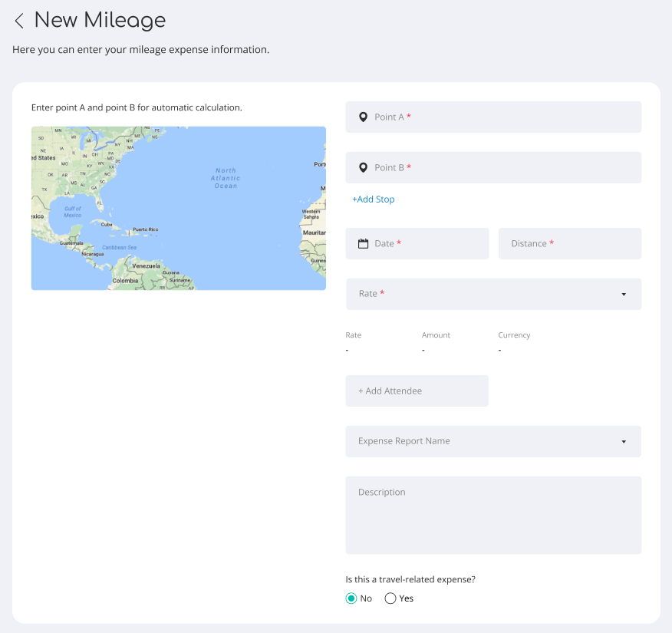Open the Date field

point(417,243)
